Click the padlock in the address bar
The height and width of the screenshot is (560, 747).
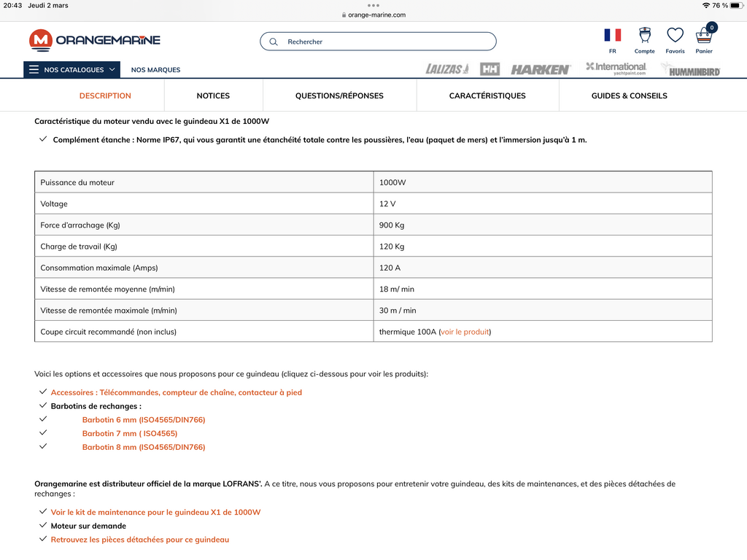pos(344,15)
